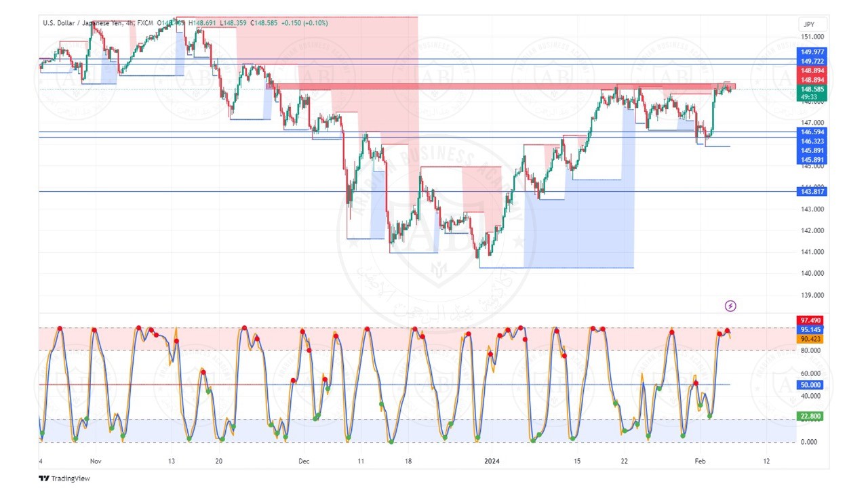Click the 149.722 blue price label

[x=812, y=61]
